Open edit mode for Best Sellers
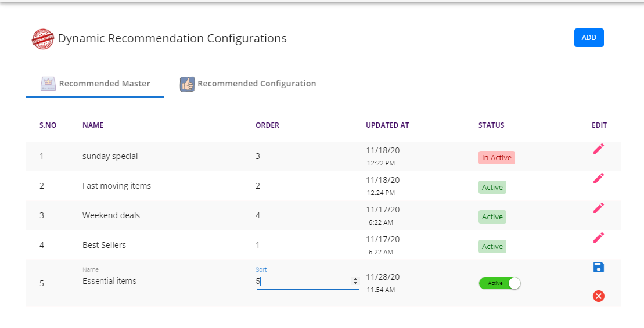 click(x=599, y=237)
